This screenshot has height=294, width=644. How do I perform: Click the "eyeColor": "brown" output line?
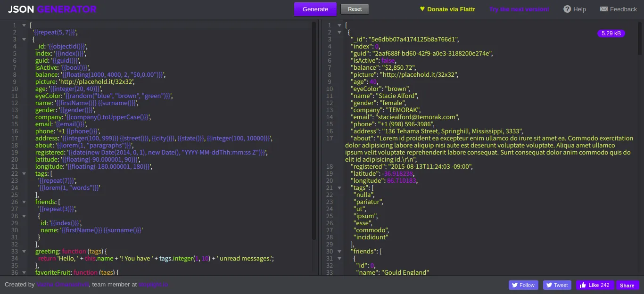(380, 89)
